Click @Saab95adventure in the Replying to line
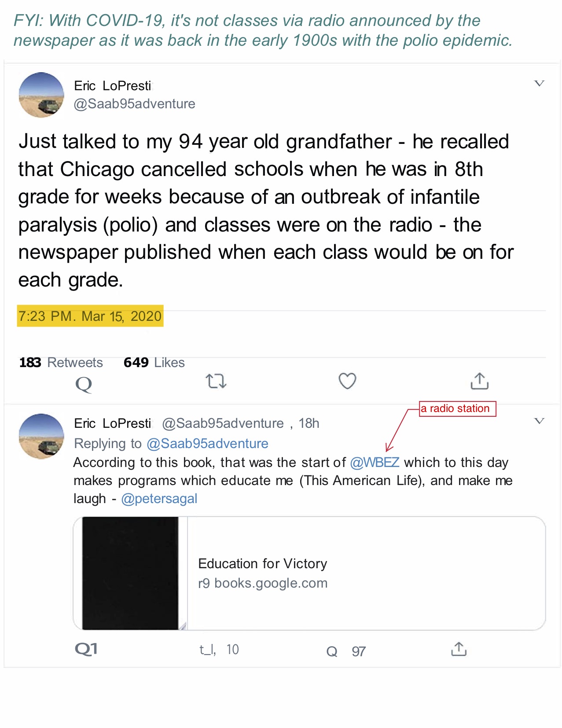This screenshot has width=562, height=728. click(207, 444)
